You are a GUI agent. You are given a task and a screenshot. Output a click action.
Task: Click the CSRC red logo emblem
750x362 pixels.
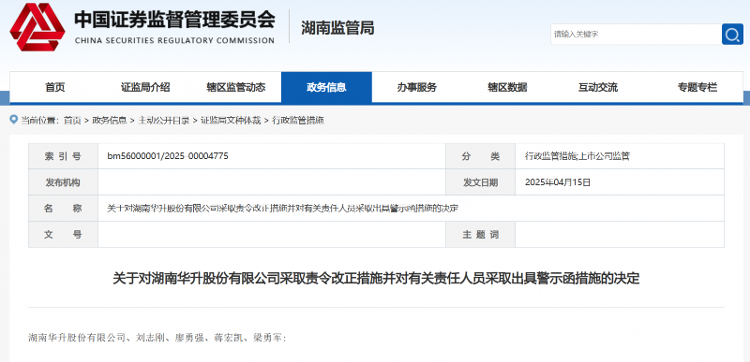[x=37, y=27]
